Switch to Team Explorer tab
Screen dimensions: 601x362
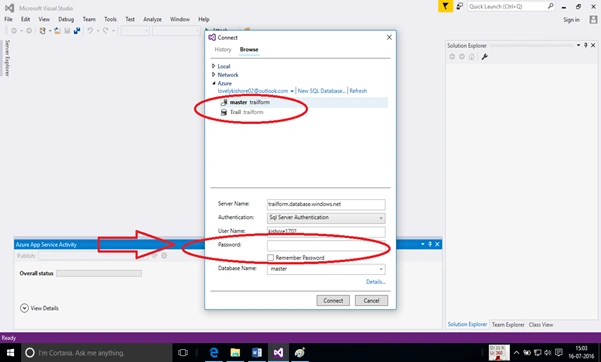click(508, 324)
